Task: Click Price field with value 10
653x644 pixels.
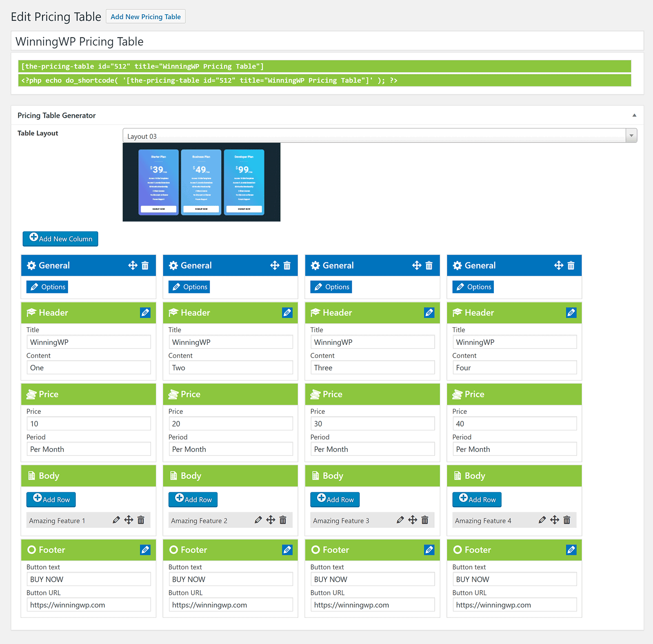Action: [x=89, y=424]
